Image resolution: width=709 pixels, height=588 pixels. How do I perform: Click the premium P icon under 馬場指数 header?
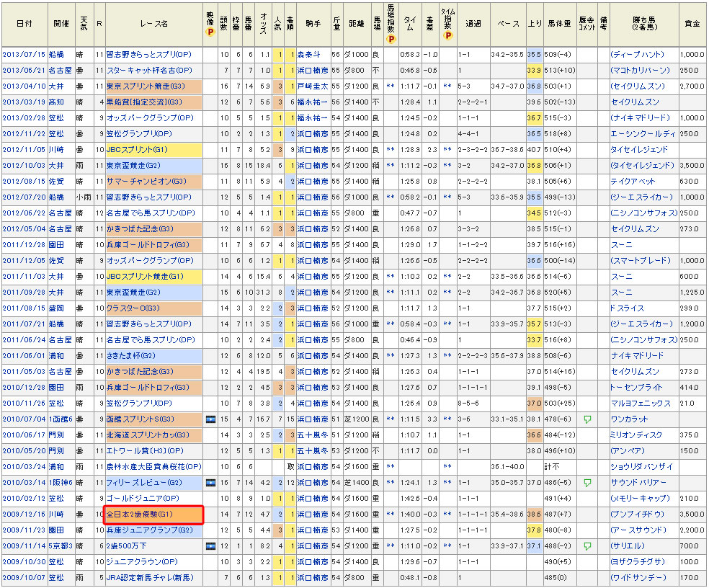(391, 39)
